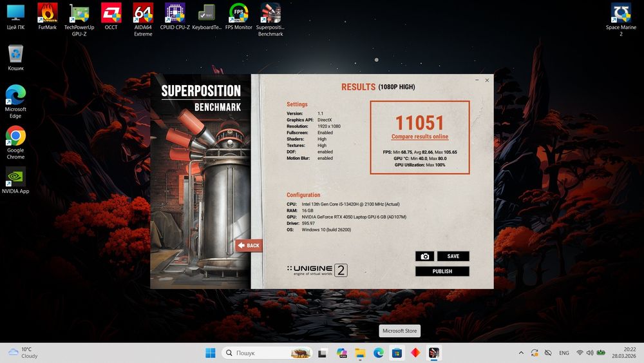
Task: Save the benchmark results
Action: (453, 256)
